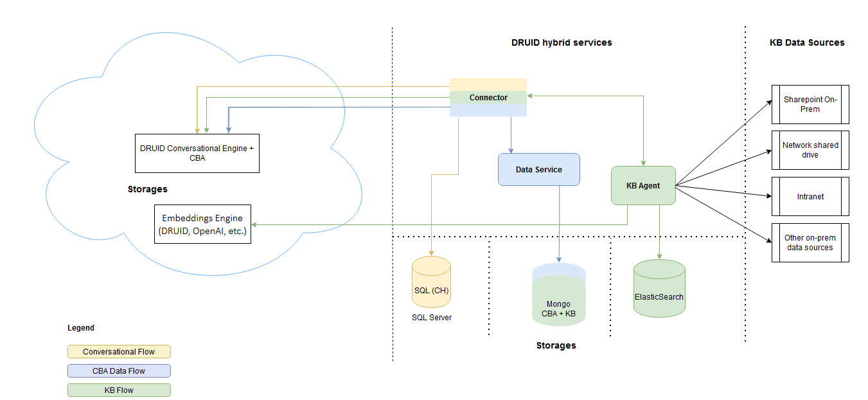Viewport: 868px width, 400px height.
Task: Select the Legend title text
Action: click(x=81, y=328)
